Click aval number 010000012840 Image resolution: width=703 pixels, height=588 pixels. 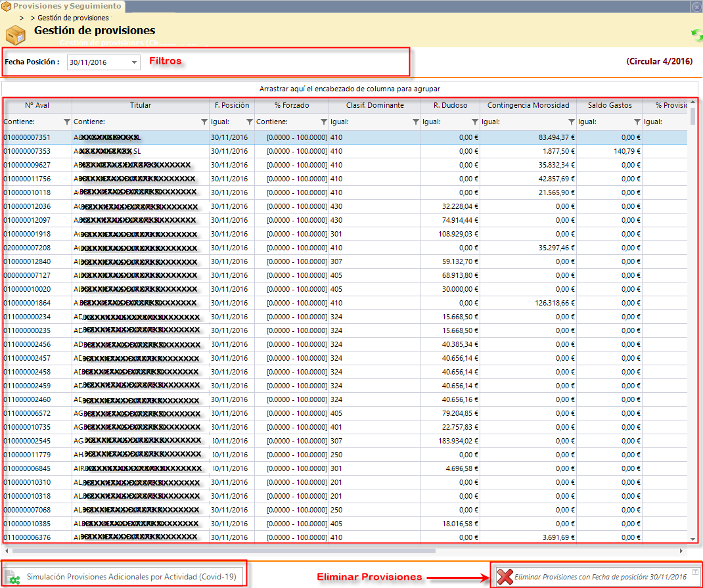[27, 261]
